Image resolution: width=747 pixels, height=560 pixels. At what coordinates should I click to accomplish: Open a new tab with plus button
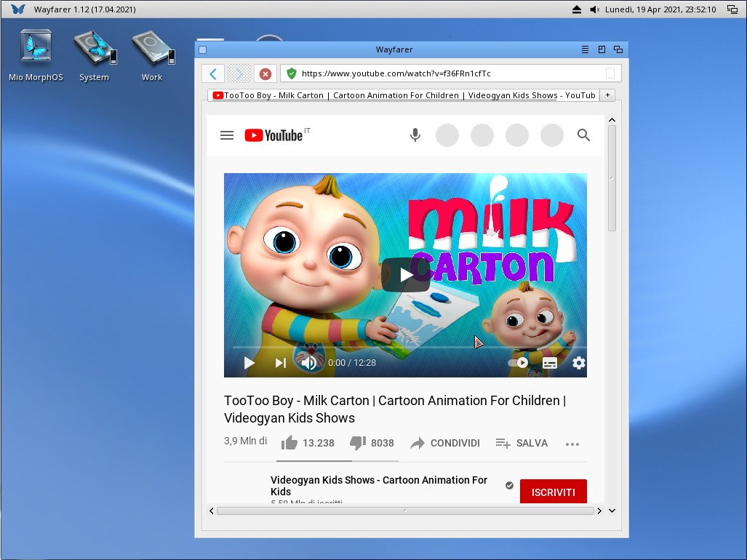pyautogui.click(x=608, y=95)
